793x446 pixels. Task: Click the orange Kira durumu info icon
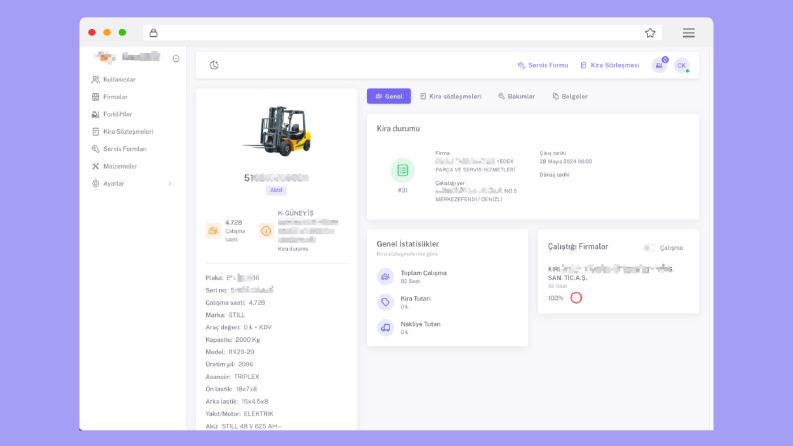pyautogui.click(x=266, y=231)
